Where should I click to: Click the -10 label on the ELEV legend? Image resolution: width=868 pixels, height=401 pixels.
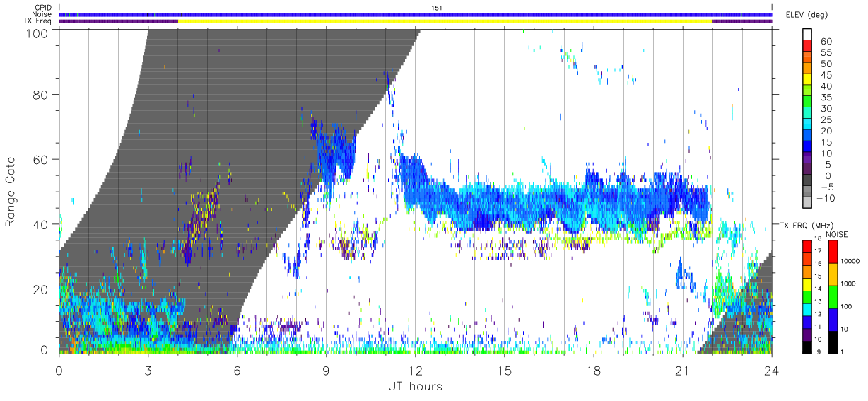pos(827,198)
